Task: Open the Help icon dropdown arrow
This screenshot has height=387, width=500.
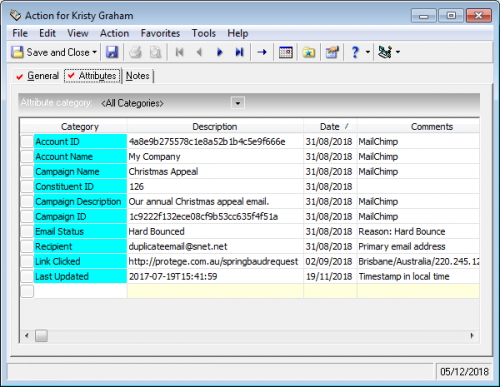Action: (x=368, y=52)
